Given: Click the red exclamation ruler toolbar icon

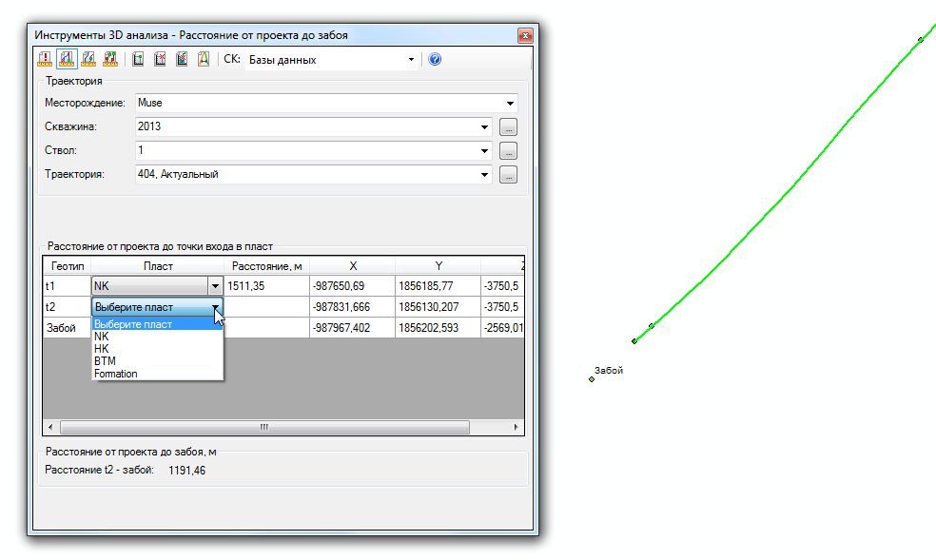Looking at the screenshot, I should click(x=45, y=59).
